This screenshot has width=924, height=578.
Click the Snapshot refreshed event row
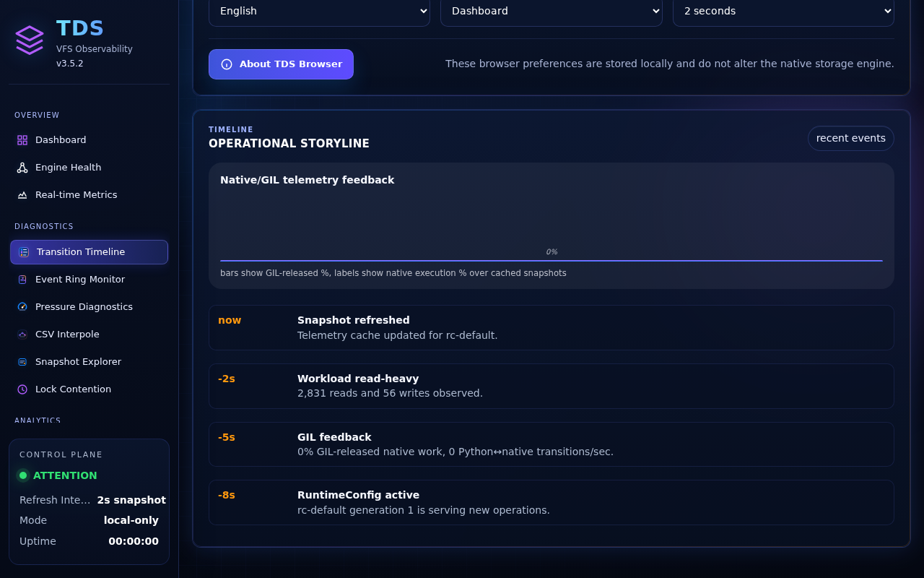(x=552, y=328)
